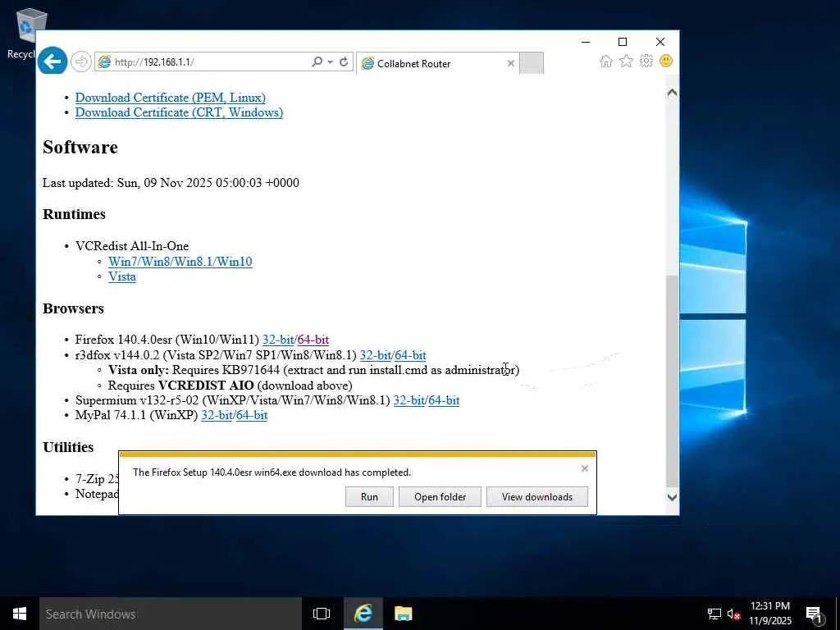Click the Internet Explorer page icon in address bar

click(104, 62)
